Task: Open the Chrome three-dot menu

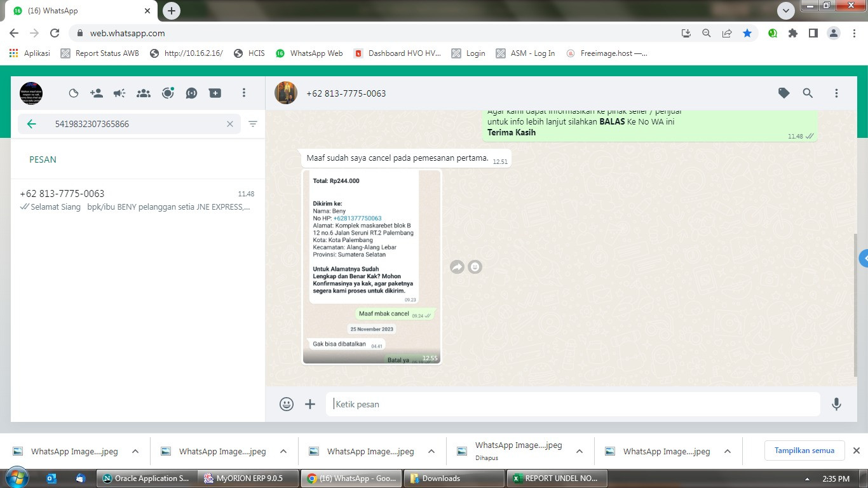Action: 855,33
